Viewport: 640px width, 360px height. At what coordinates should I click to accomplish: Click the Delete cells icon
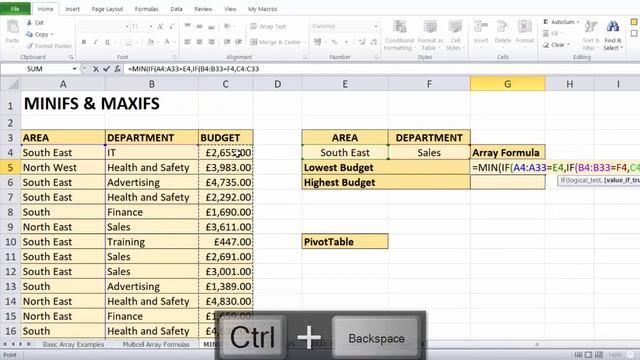(x=502, y=27)
